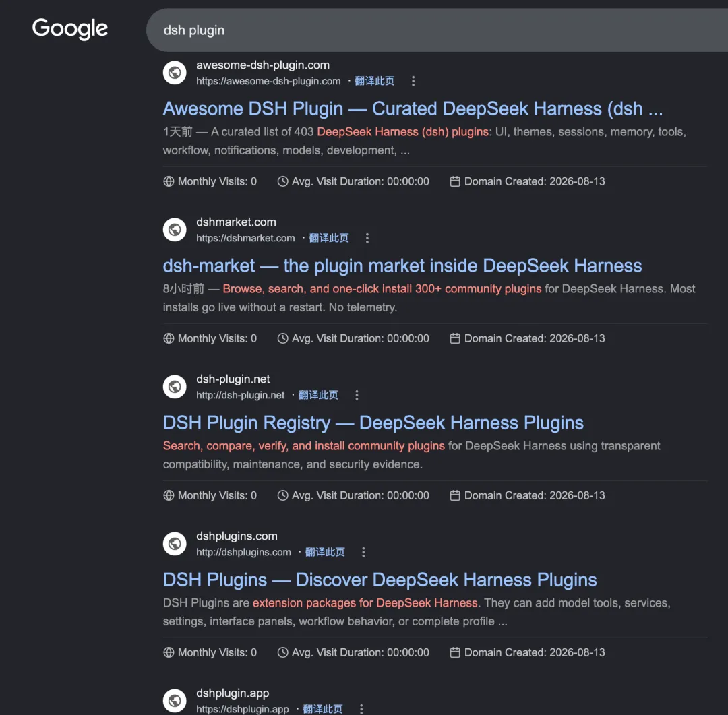Click the dshplugins.com site favicon

pyautogui.click(x=175, y=544)
